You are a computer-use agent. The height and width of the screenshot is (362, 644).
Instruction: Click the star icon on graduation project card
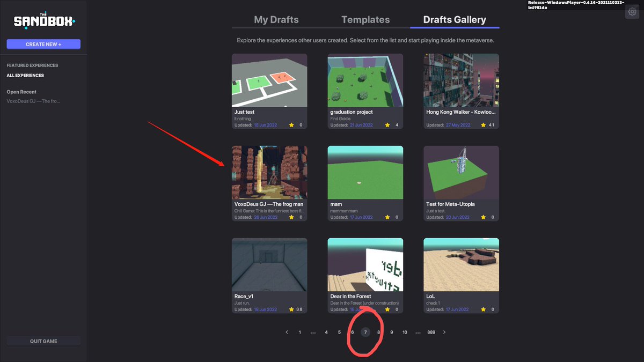(387, 125)
